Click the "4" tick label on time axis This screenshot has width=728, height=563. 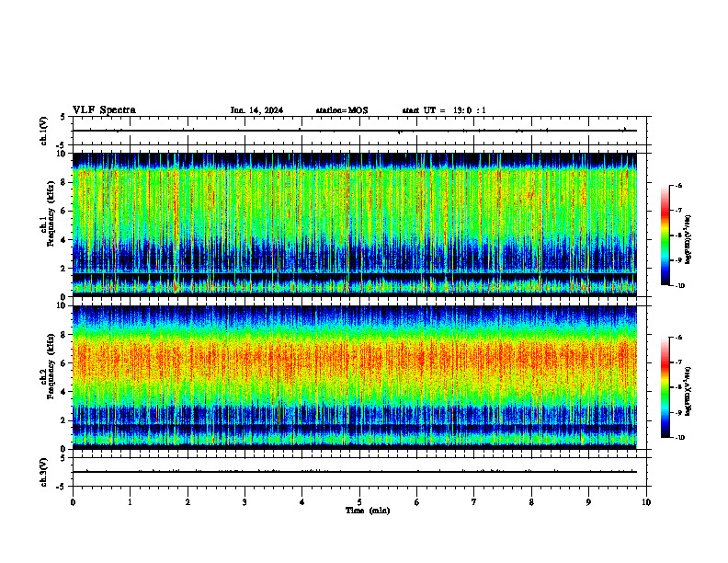click(x=302, y=502)
